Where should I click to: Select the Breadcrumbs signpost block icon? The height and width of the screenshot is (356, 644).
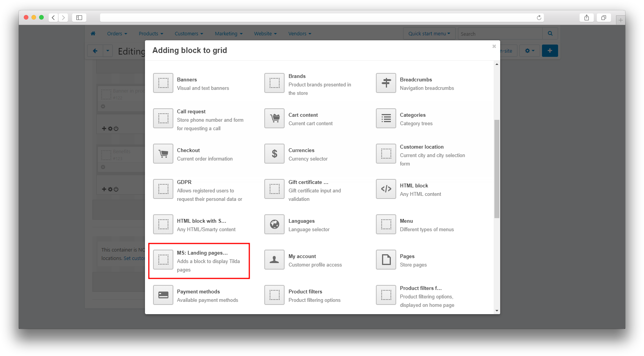click(x=386, y=83)
